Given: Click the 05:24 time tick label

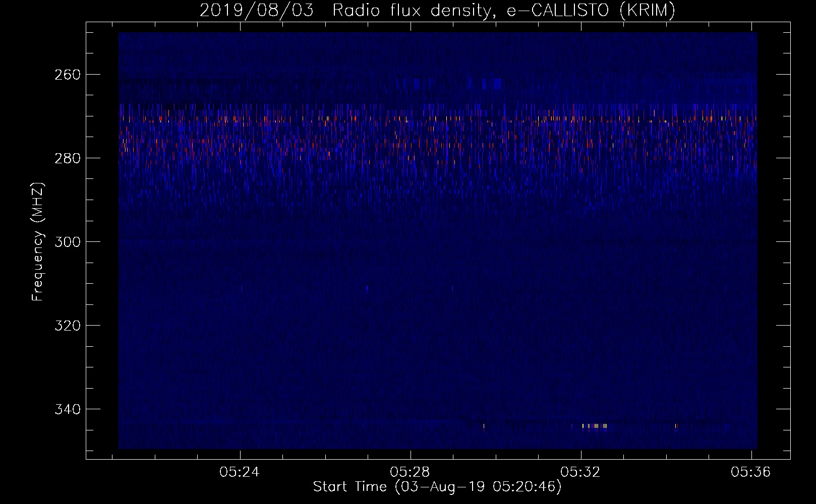Looking at the screenshot, I should click(240, 472).
